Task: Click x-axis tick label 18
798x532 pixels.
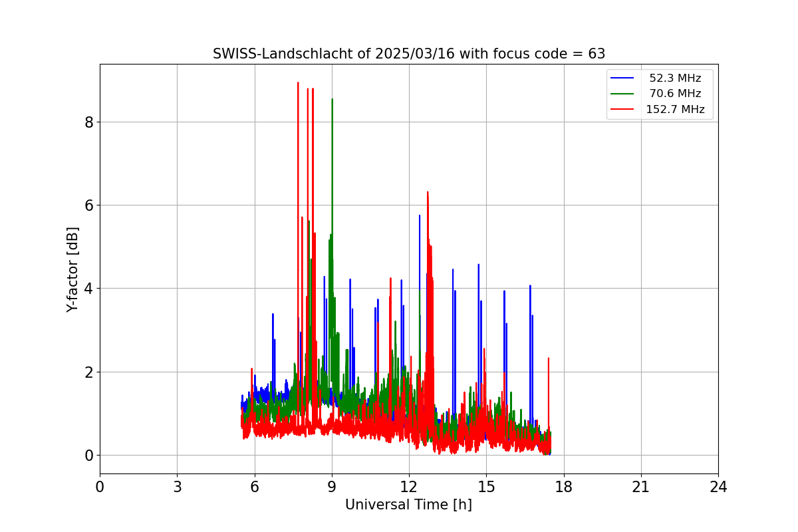Action: coord(563,487)
